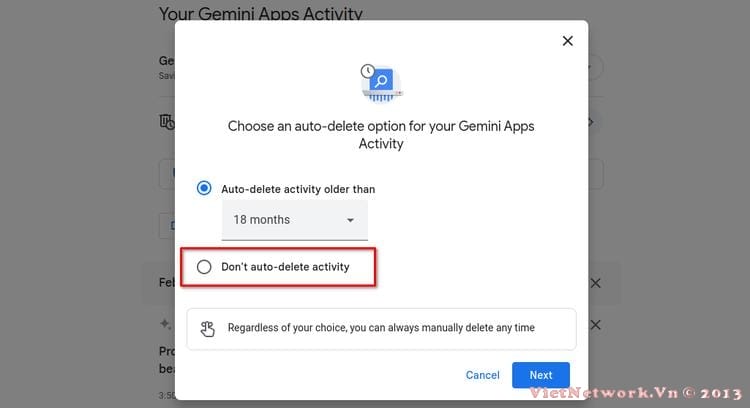The height and width of the screenshot is (408, 750).
Task: Delete the Gemini activity entry via its X icon
Action: click(595, 325)
